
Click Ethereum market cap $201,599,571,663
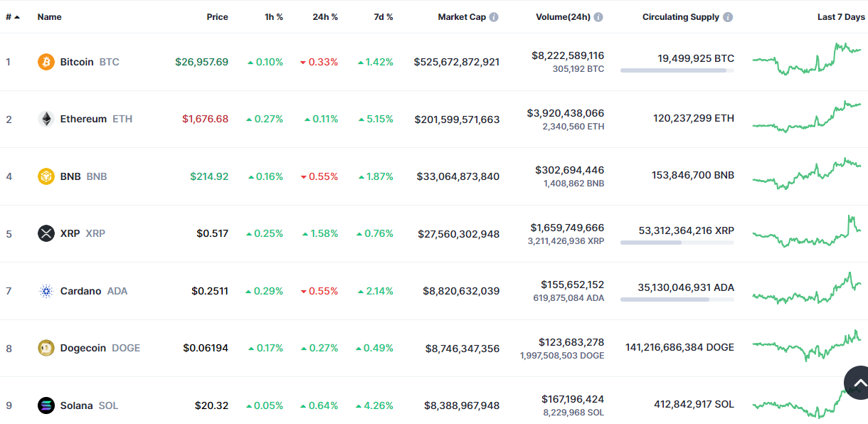point(457,119)
